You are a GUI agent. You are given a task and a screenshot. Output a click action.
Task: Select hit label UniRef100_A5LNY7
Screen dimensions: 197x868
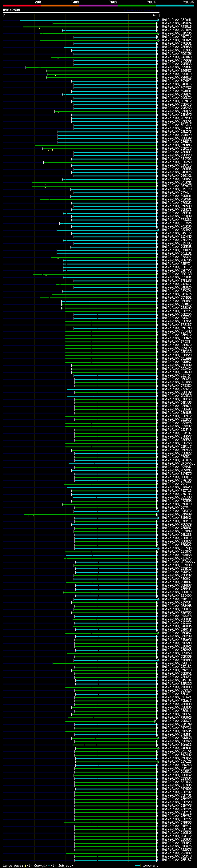(177, 843)
